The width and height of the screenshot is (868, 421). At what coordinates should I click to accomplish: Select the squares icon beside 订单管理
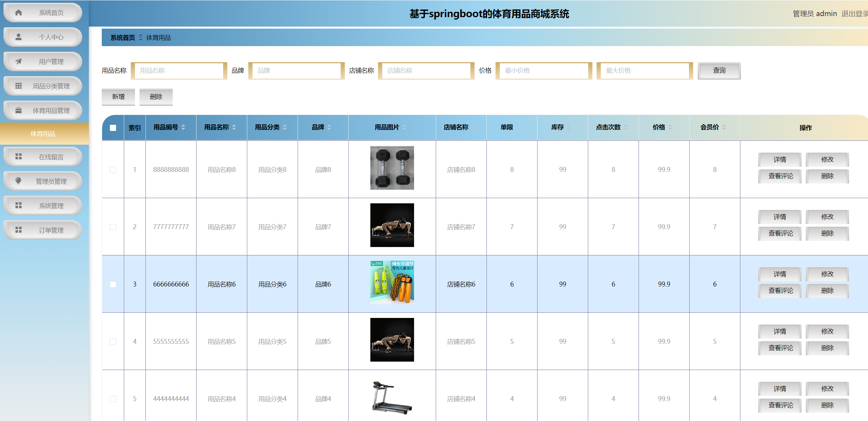pos(18,230)
